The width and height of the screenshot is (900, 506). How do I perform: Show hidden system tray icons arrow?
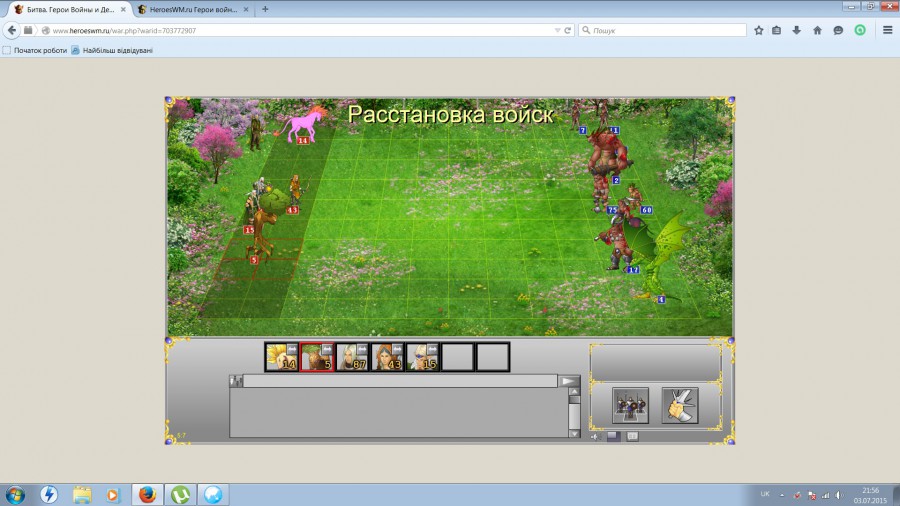(782, 495)
